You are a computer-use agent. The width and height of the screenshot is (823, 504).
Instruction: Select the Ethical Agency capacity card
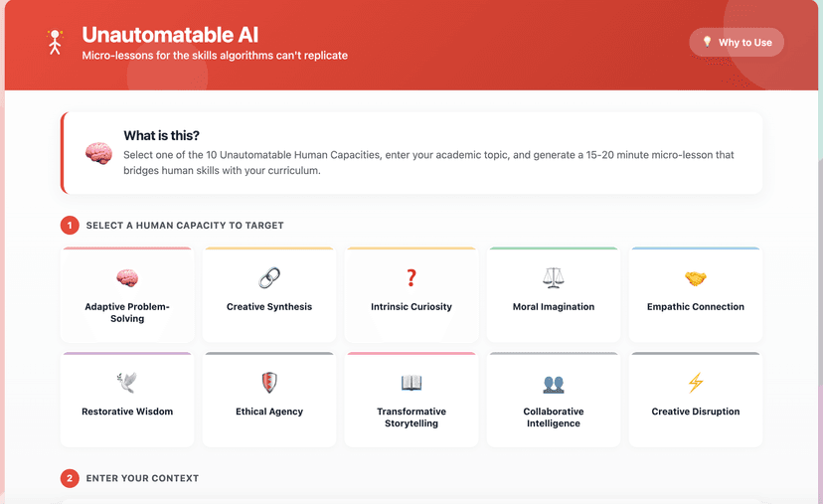click(269, 400)
